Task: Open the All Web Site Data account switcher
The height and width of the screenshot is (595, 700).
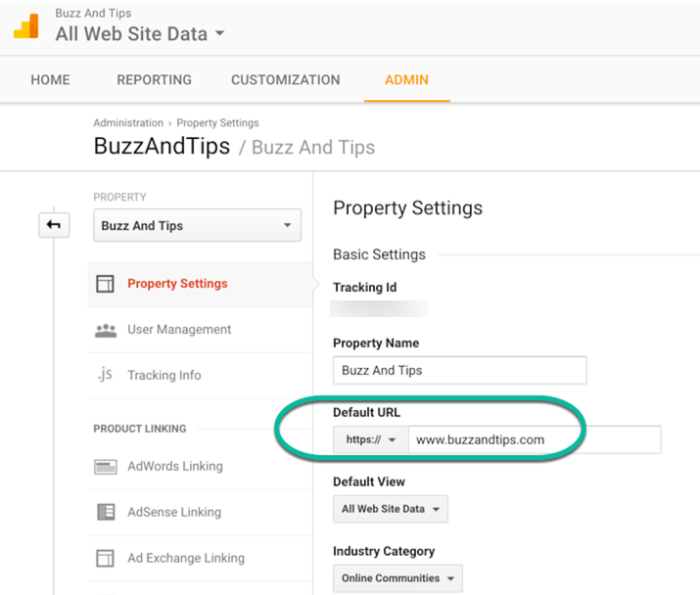Action: tap(140, 34)
